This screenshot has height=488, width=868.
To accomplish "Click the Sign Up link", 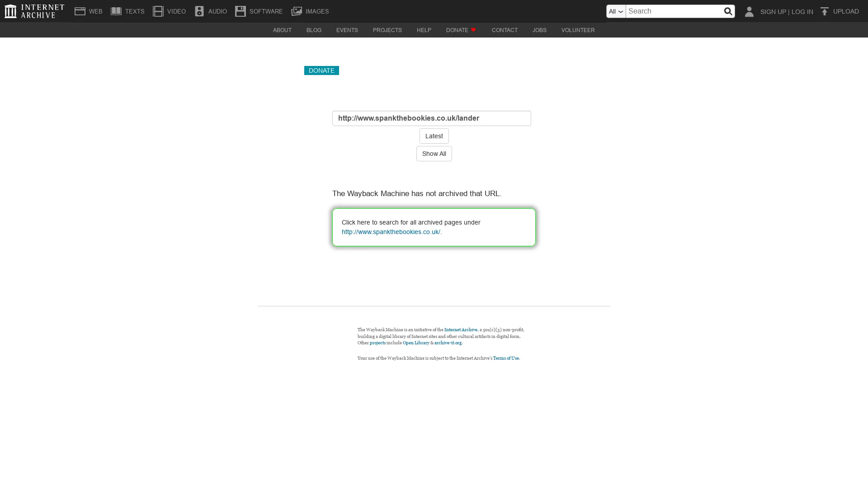I will click(x=773, y=12).
